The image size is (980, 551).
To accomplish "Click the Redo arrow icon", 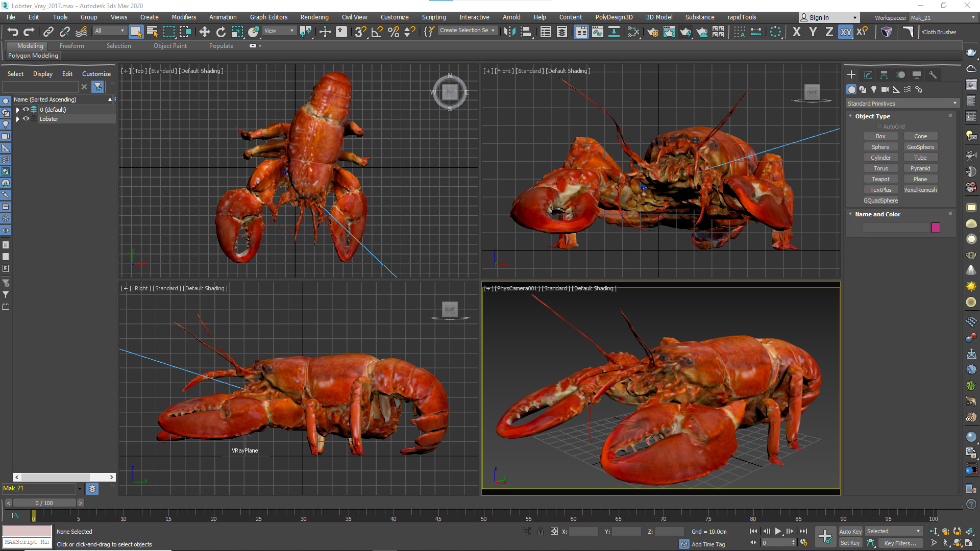I will pyautogui.click(x=29, y=32).
